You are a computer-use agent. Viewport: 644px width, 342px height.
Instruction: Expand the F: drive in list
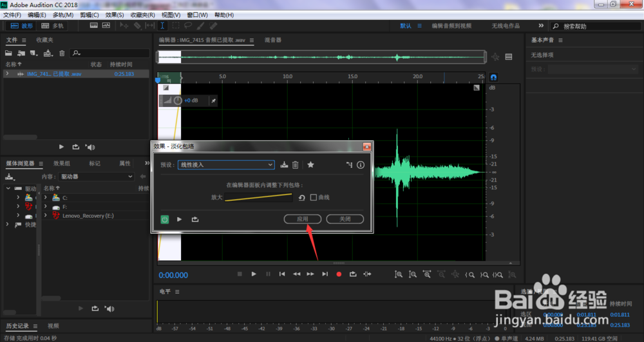(x=46, y=207)
